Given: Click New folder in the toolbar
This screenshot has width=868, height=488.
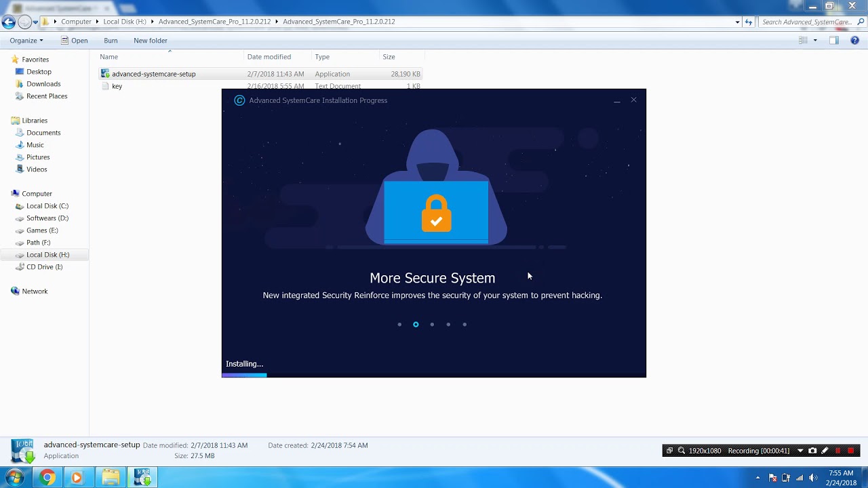Looking at the screenshot, I should pos(151,41).
